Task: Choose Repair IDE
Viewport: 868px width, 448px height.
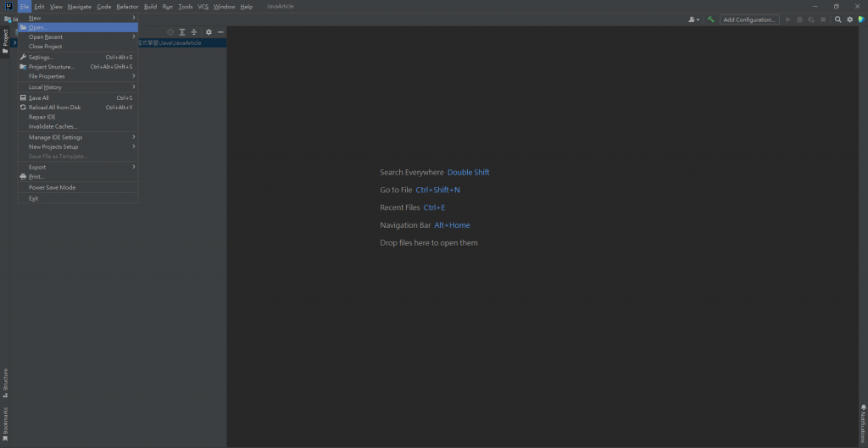Action: pos(78,117)
